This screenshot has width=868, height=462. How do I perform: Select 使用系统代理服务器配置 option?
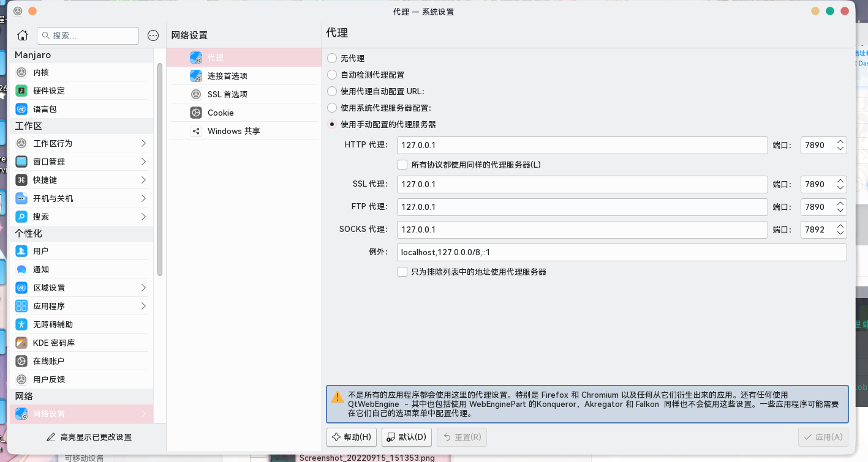coord(332,108)
